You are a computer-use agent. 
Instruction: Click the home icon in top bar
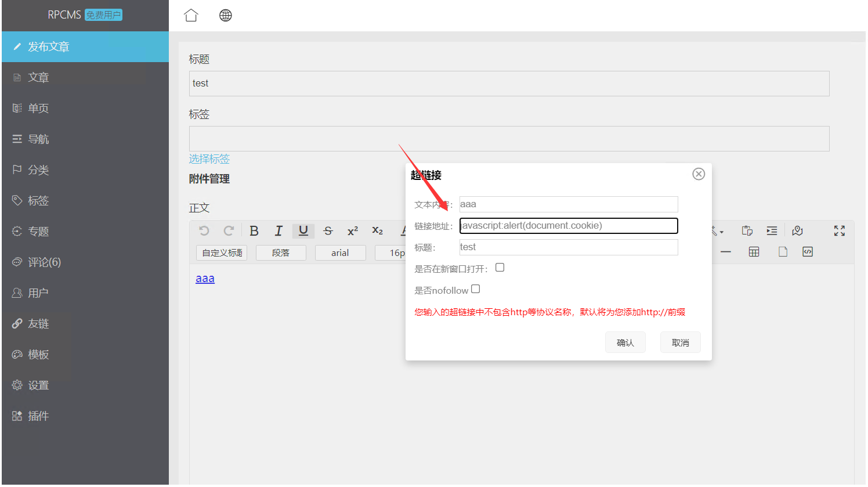point(191,16)
